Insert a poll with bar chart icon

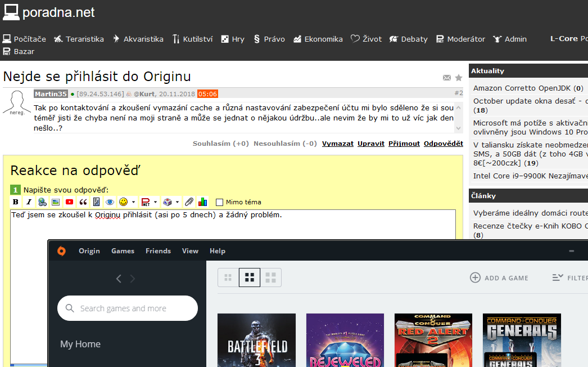[202, 202]
